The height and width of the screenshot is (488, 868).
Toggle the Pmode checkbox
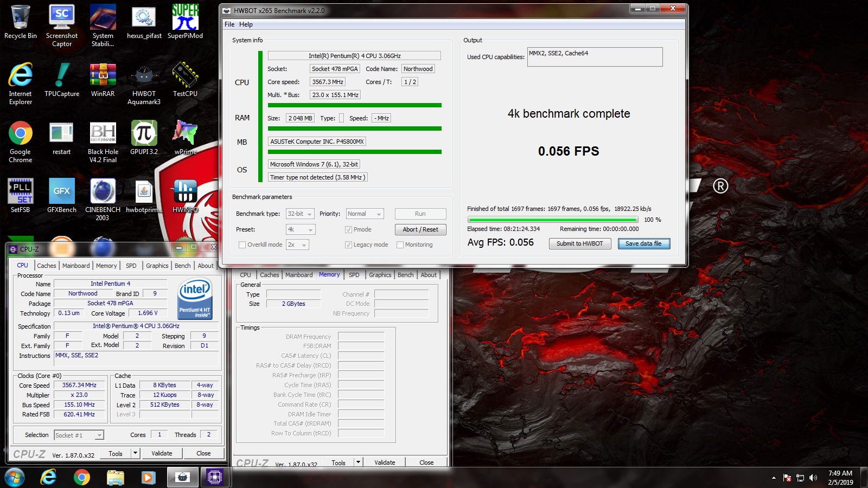click(x=348, y=229)
